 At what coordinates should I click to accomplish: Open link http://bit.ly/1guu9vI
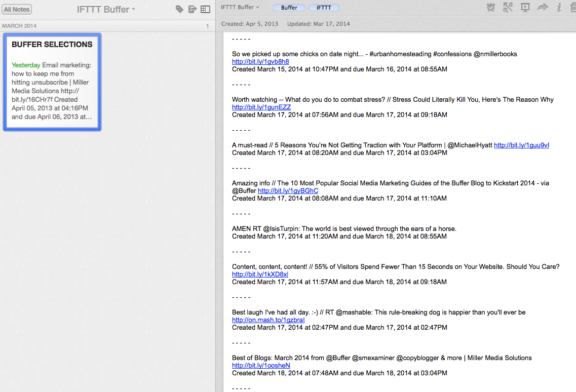click(521, 145)
